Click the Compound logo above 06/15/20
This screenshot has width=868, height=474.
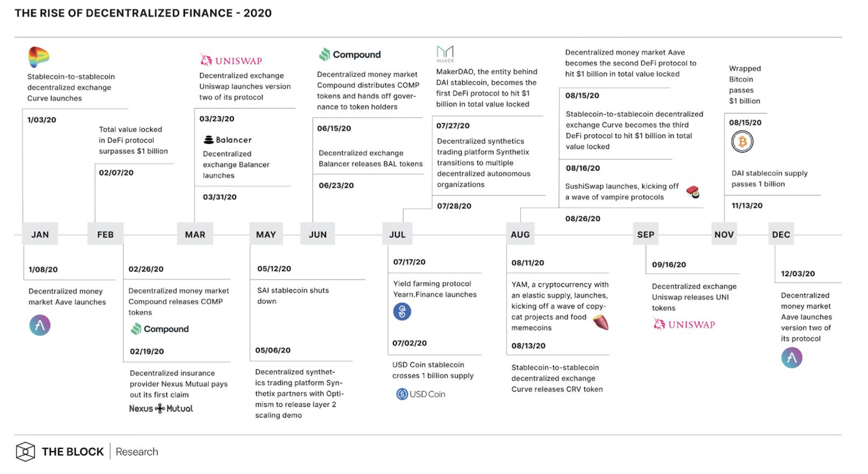click(x=350, y=55)
